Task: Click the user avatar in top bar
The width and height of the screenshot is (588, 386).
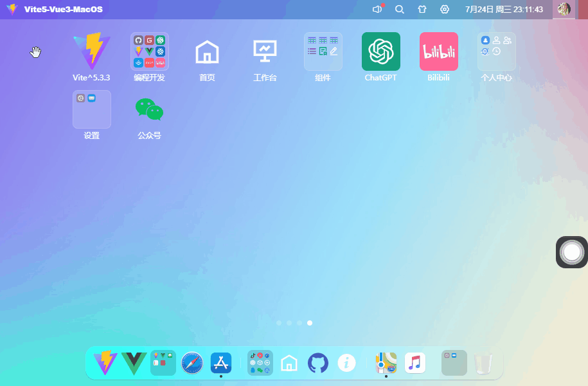Action: tap(564, 9)
